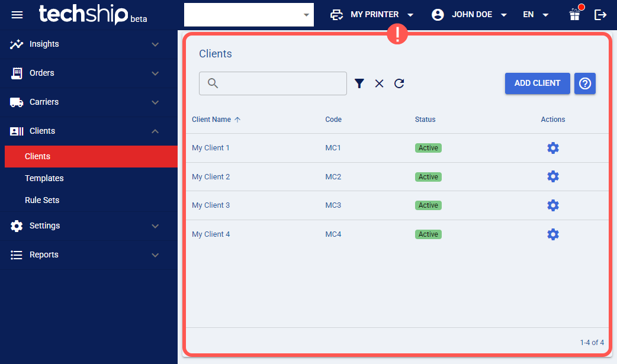Click the search magnifier icon
Screen dimensions: 617x364
pos(213,83)
